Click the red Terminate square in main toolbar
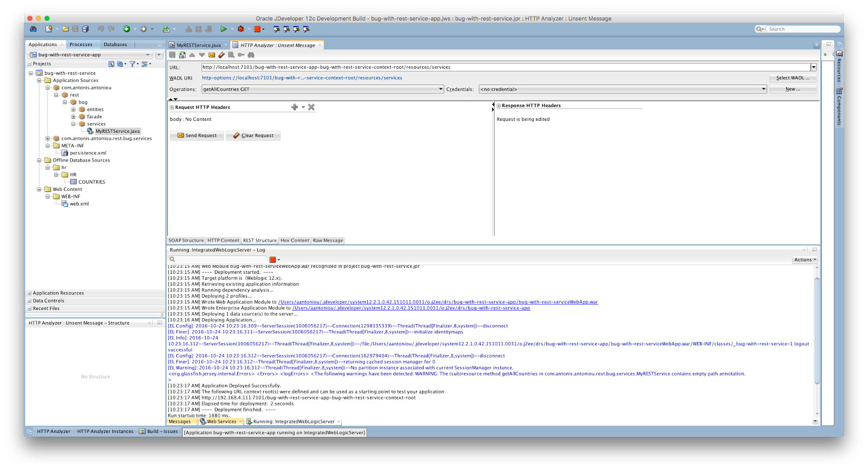The image size is (868, 471). [258, 29]
